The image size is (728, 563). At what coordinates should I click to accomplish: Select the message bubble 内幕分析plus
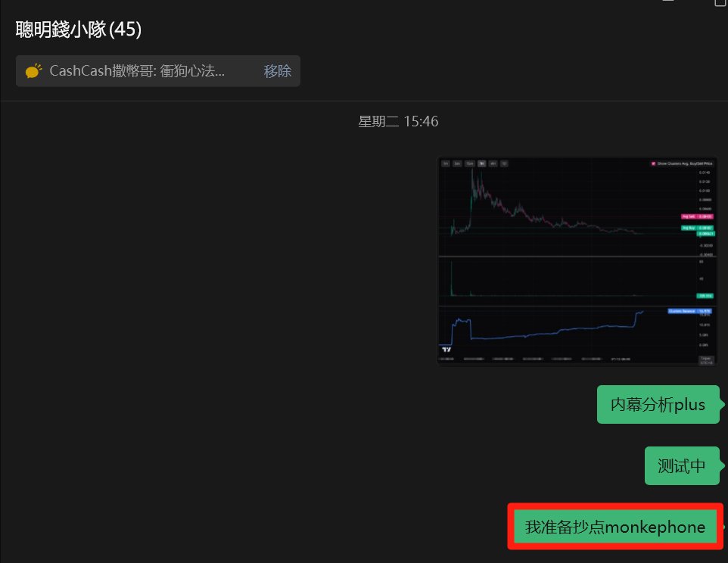pyautogui.click(x=658, y=404)
